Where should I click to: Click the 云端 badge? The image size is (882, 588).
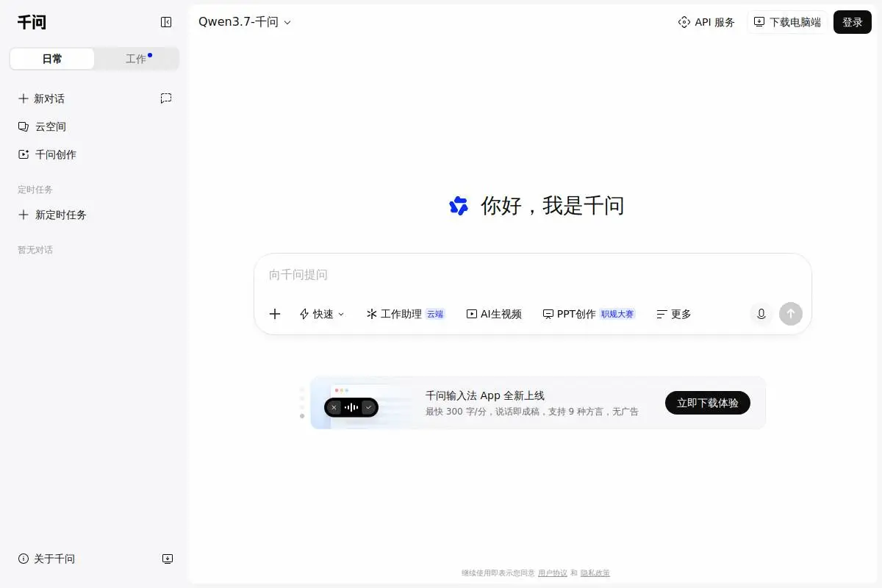435,314
